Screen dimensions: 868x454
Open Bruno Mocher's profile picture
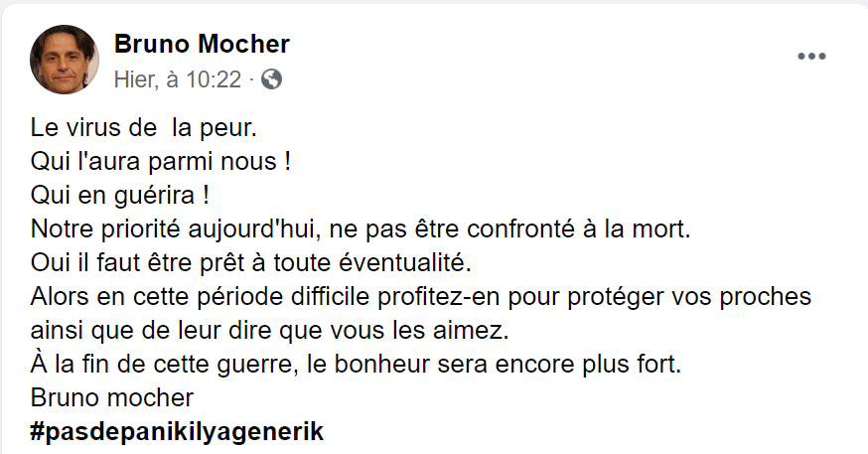point(65,60)
